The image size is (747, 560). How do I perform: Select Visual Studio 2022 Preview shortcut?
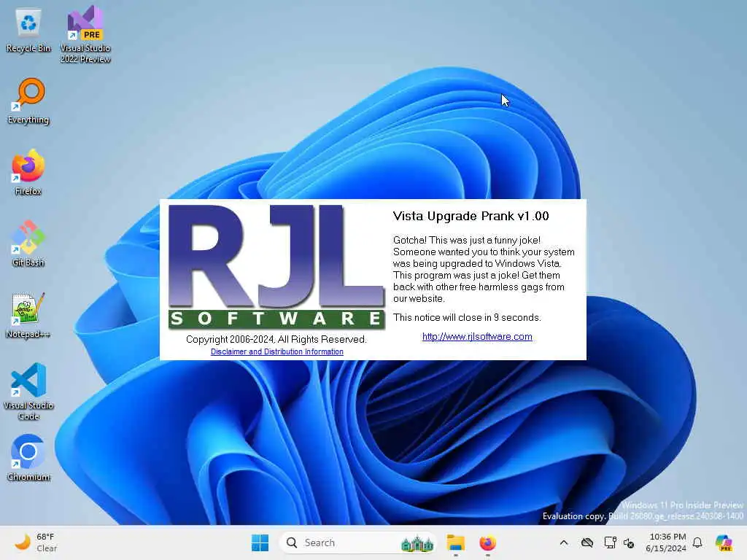(x=85, y=34)
